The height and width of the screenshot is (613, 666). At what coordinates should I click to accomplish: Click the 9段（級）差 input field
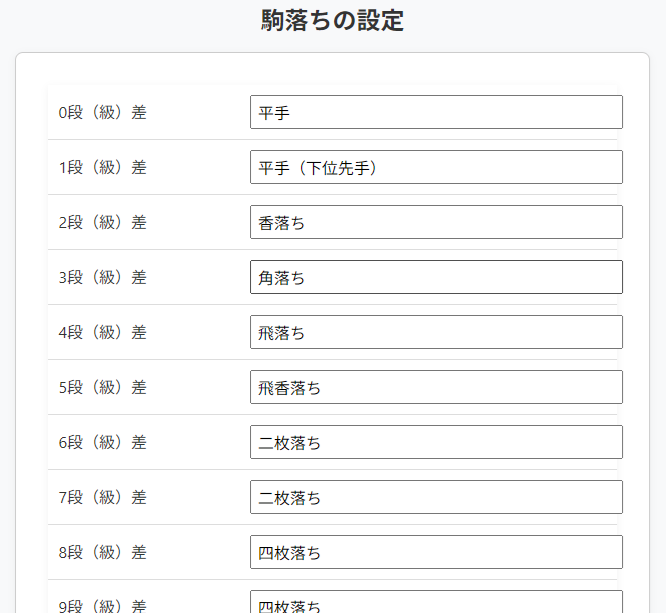click(x=436, y=603)
